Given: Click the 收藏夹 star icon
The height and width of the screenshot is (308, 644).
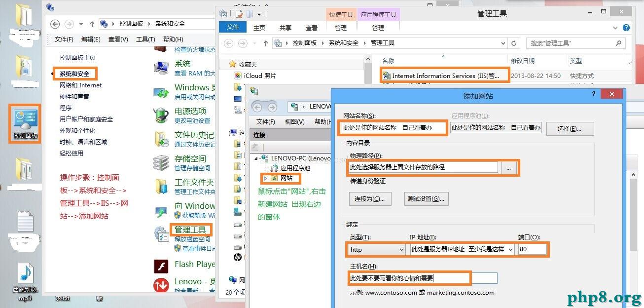Looking at the screenshot, I should point(233,64).
